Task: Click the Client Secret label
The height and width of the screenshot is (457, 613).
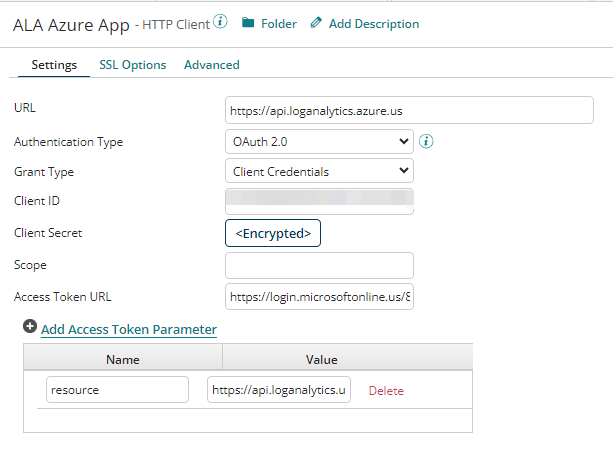Action: (48, 233)
